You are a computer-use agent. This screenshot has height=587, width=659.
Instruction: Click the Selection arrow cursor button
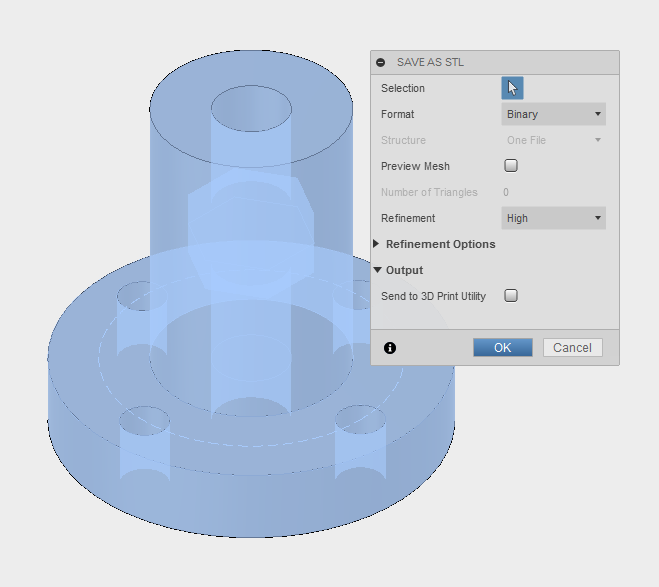[512, 88]
